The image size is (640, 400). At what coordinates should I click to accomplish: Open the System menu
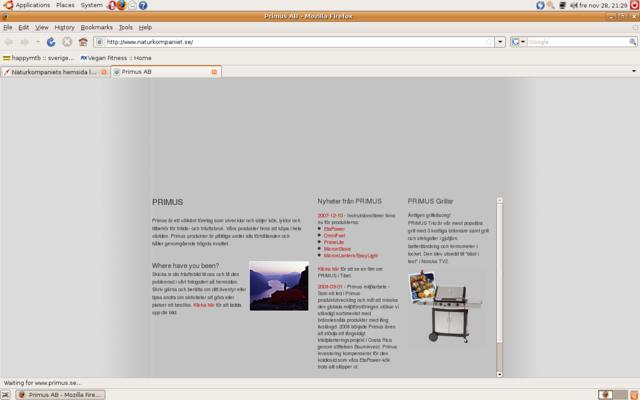91,5
